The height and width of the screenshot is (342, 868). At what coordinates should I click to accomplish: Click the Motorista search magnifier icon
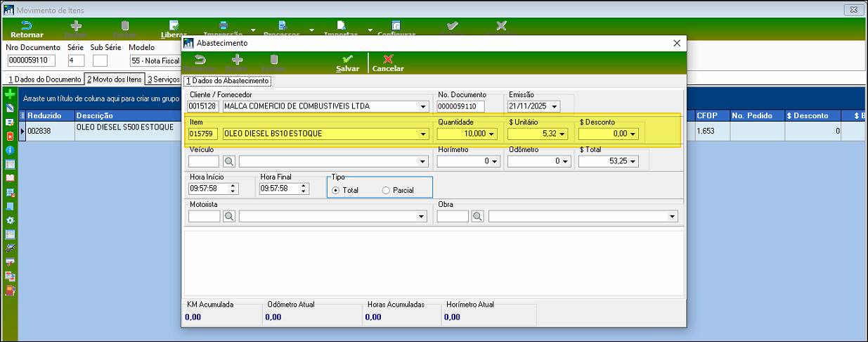[x=228, y=216]
